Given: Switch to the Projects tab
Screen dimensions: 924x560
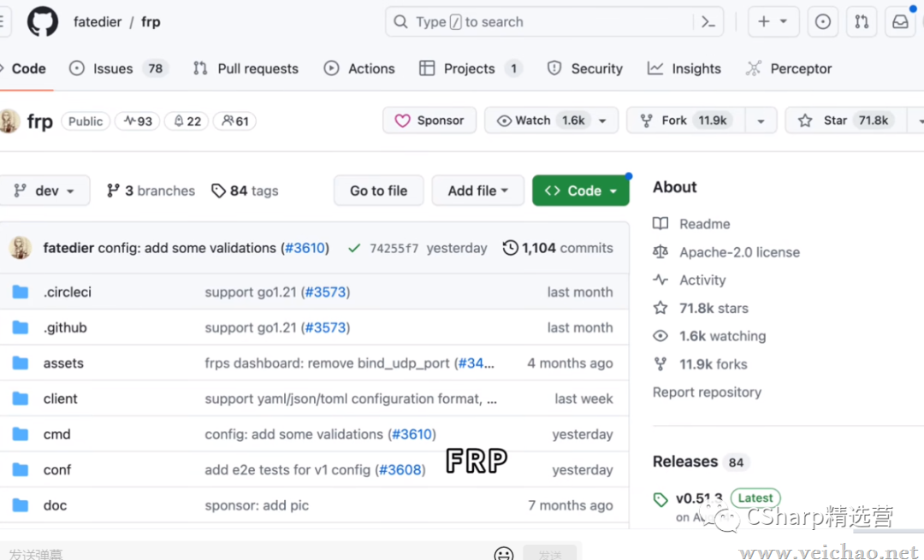Looking at the screenshot, I should (471, 68).
